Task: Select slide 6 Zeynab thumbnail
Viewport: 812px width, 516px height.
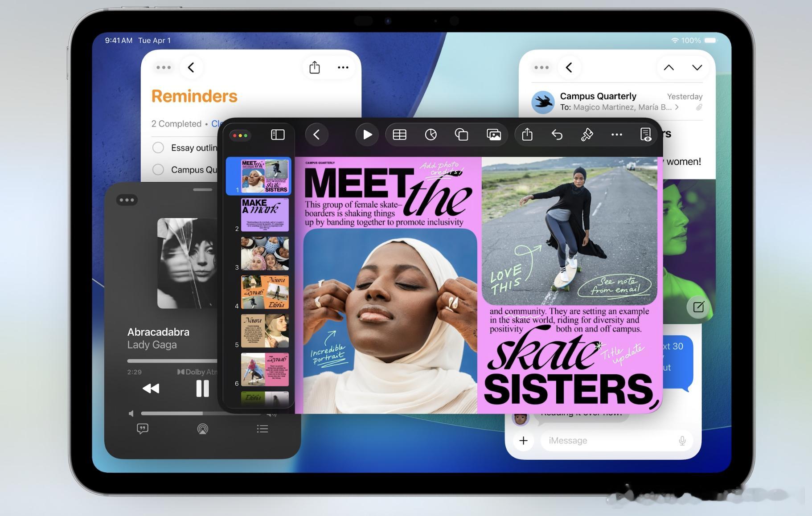Action: [x=265, y=369]
